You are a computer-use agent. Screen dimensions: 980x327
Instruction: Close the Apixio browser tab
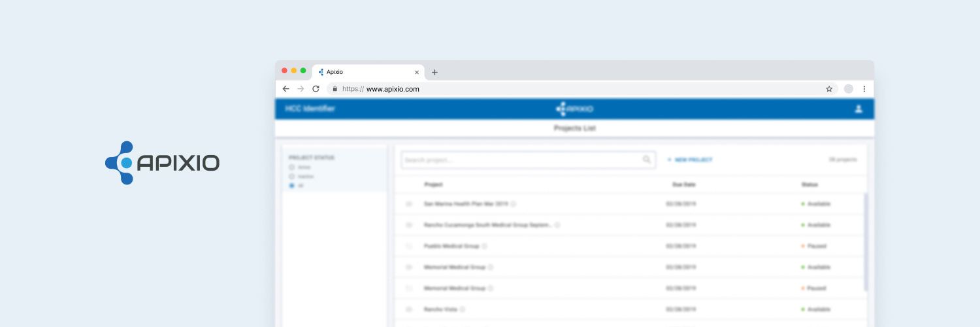417,73
